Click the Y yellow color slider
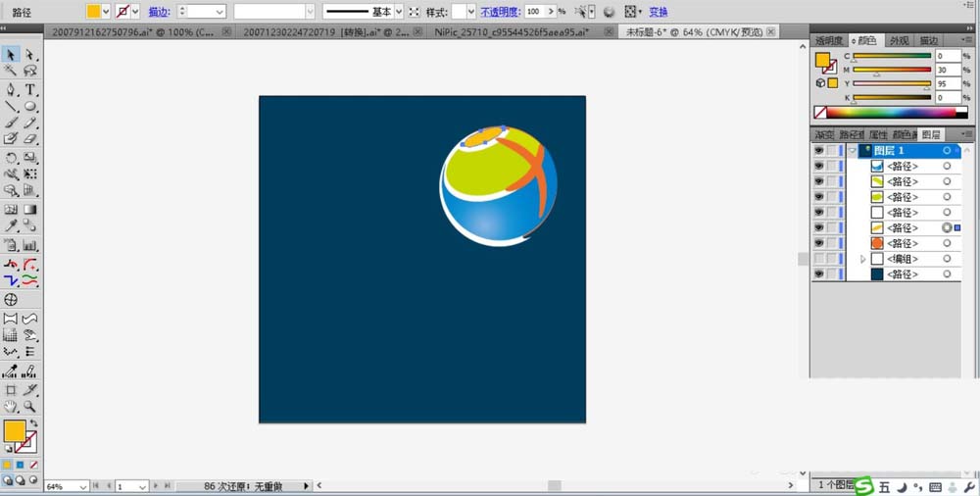This screenshot has height=496, width=980. click(x=892, y=83)
